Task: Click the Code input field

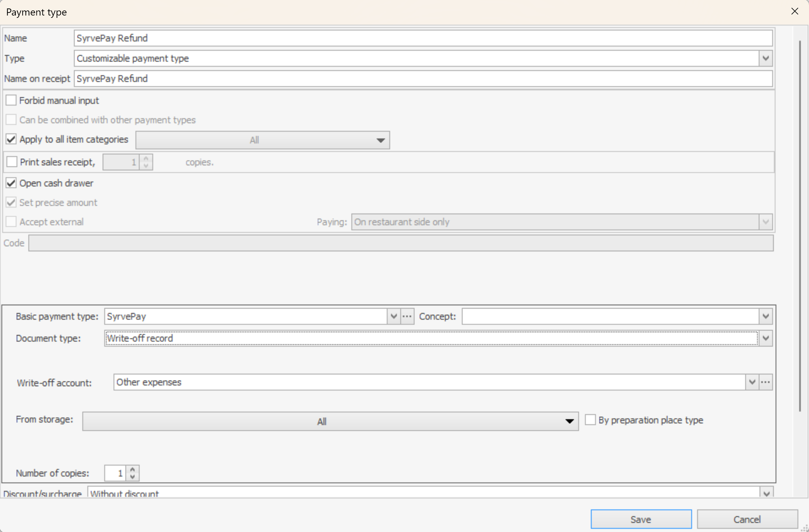Action: [x=401, y=243]
